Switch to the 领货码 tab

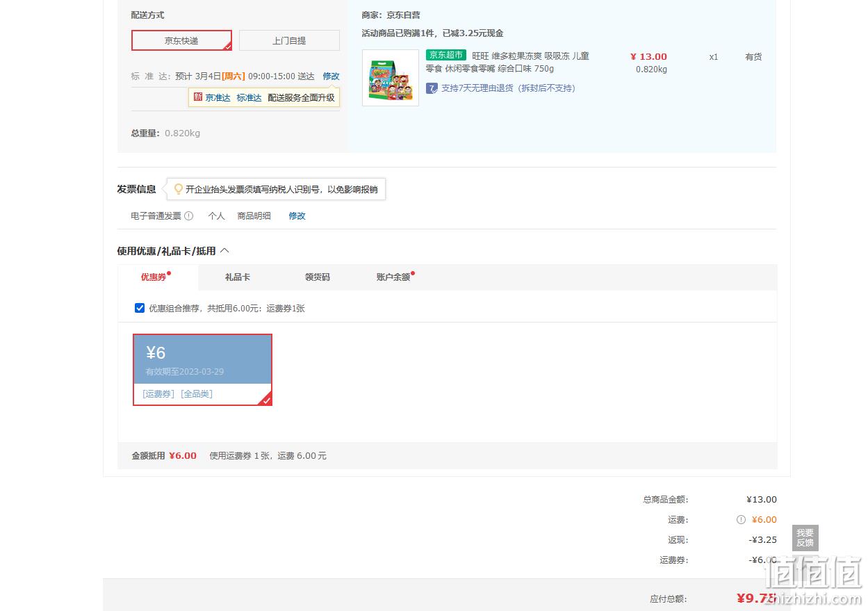pos(317,277)
